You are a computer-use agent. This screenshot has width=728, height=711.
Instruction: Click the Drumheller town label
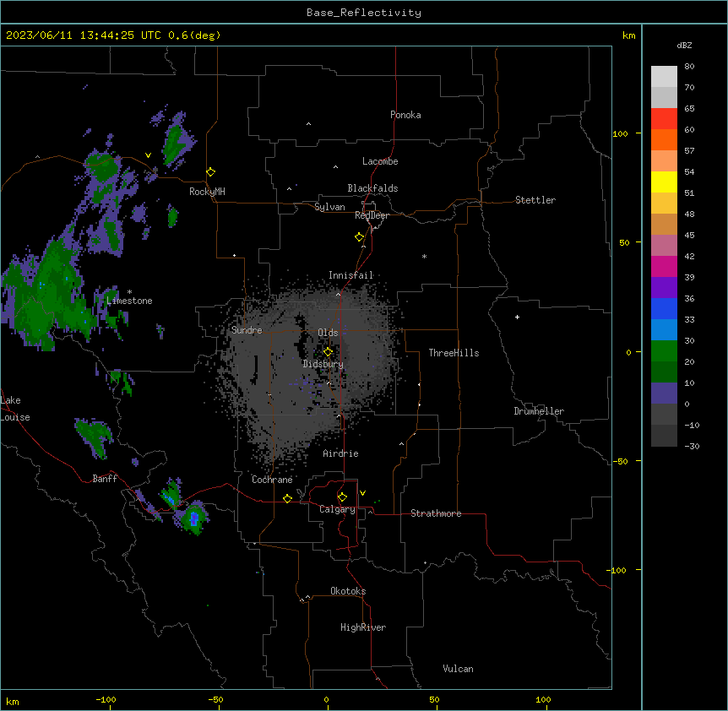click(539, 411)
